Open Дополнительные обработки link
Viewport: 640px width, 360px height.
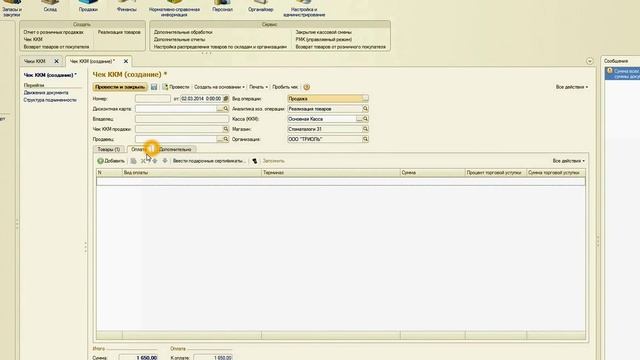[183, 32]
